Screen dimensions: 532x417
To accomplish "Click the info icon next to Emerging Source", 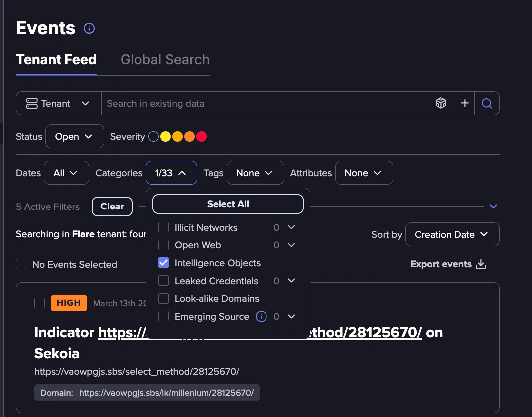I will click(261, 316).
